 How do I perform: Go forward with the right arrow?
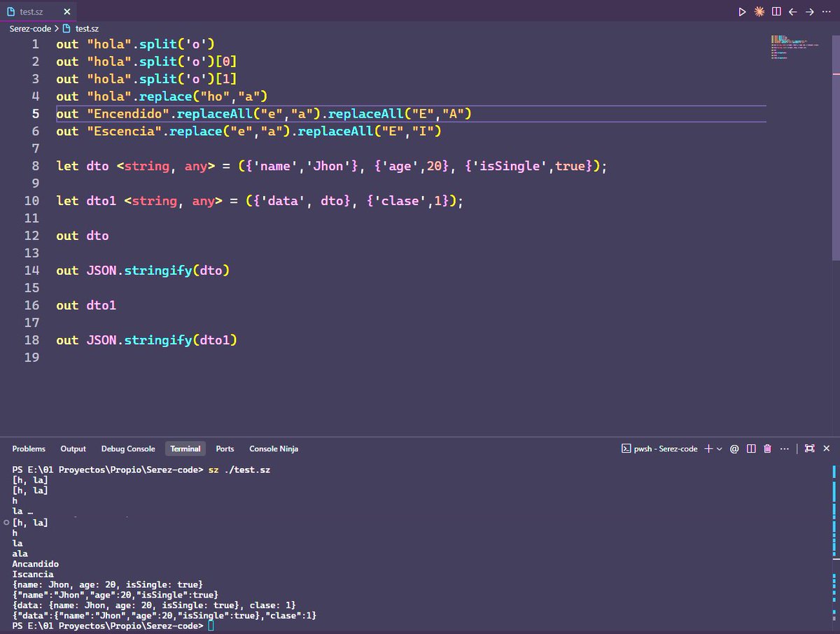[x=809, y=12]
